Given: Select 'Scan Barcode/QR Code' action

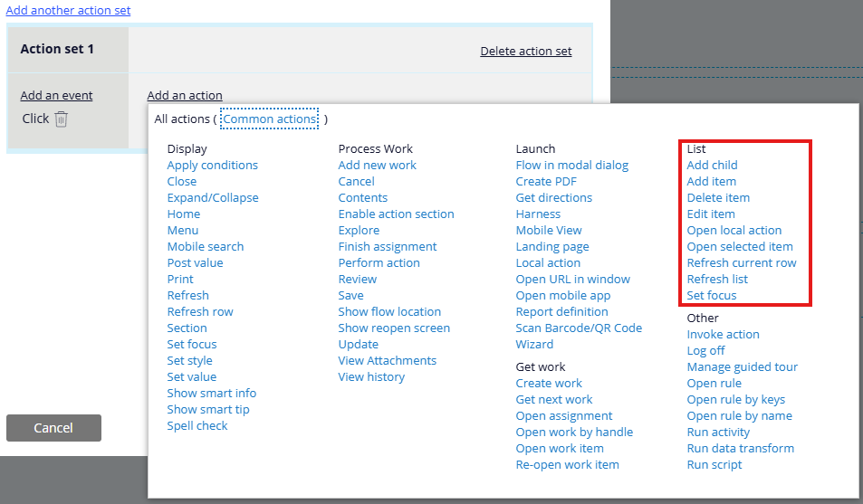Looking at the screenshot, I should [579, 328].
